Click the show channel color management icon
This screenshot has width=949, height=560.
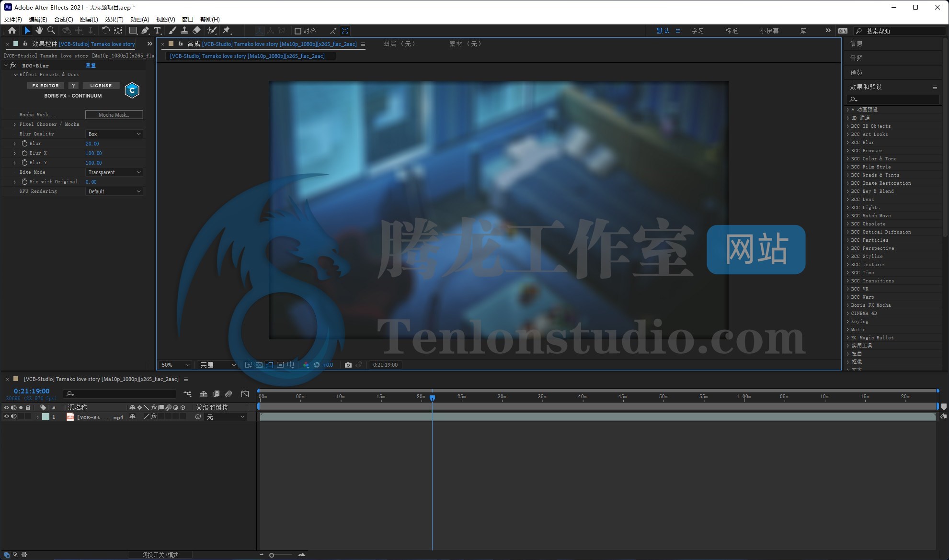pyautogui.click(x=306, y=365)
